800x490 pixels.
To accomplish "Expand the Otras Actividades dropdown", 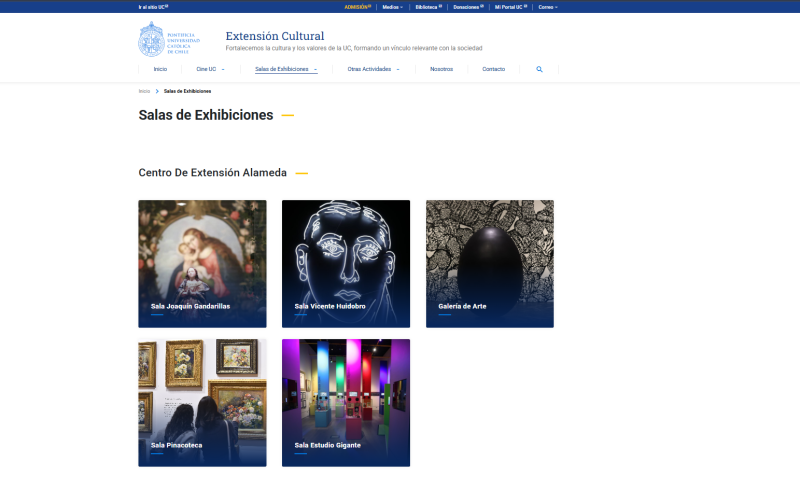I will (373, 69).
